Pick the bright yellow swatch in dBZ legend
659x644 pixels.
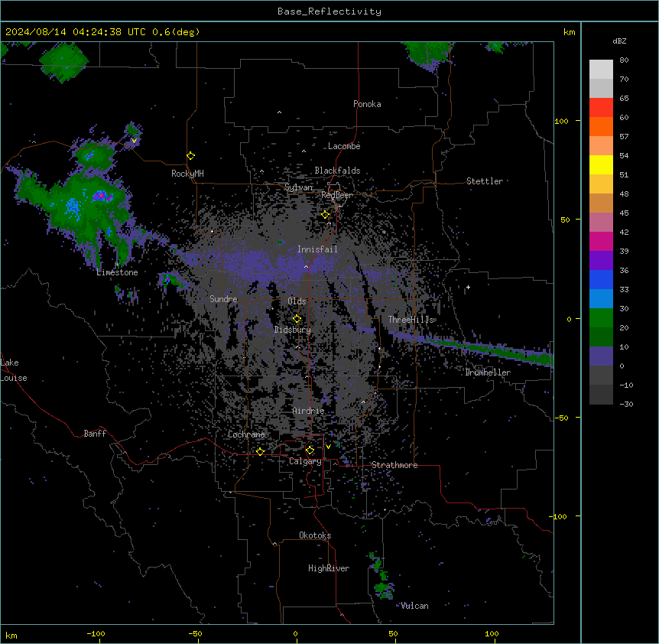[601, 164]
